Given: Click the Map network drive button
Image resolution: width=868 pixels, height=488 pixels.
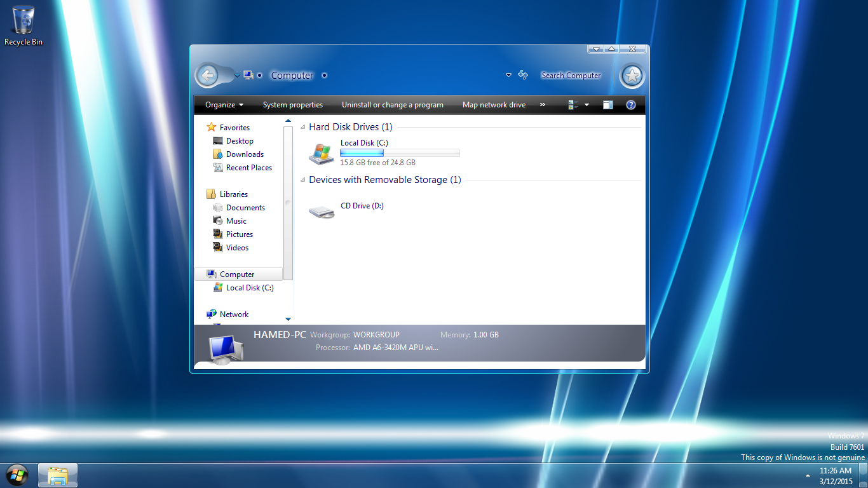Looking at the screenshot, I should 494,105.
